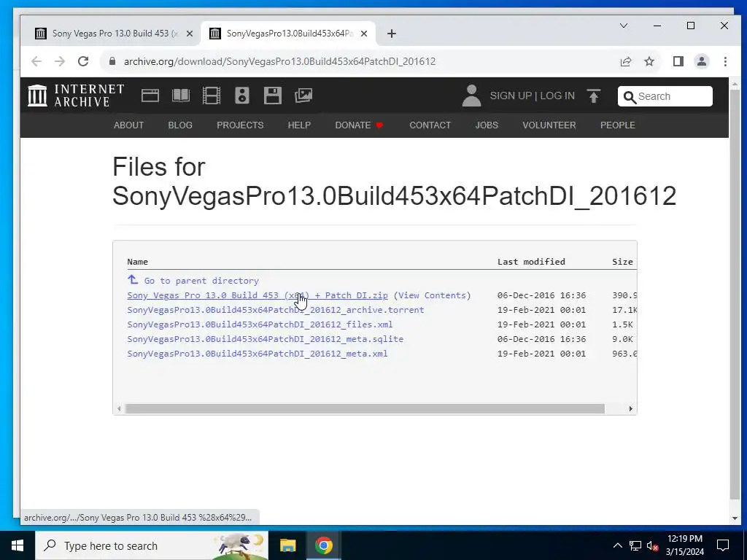
Task: Open the Web (Wayback) icon
Action: (150, 96)
